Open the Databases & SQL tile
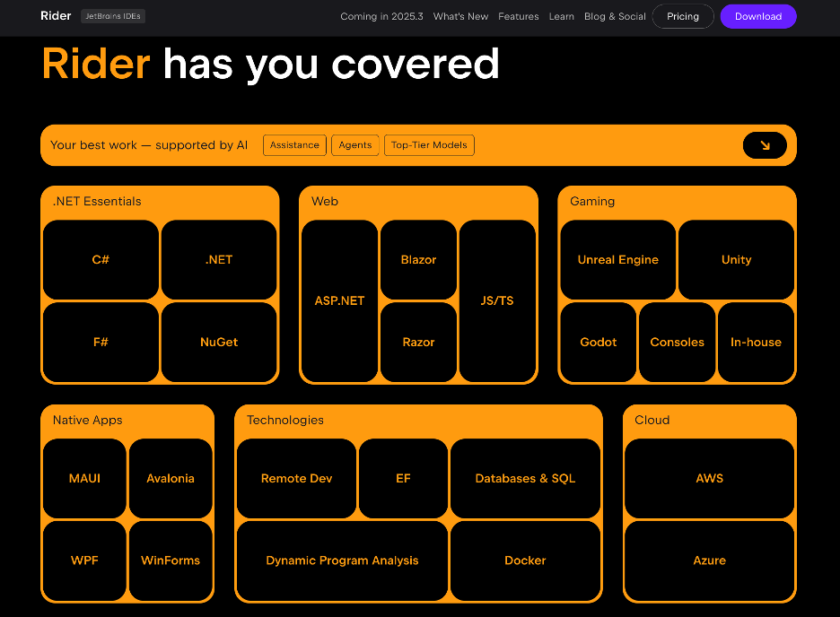This screenshot has width=840, height=617. (x=526, y=478)
